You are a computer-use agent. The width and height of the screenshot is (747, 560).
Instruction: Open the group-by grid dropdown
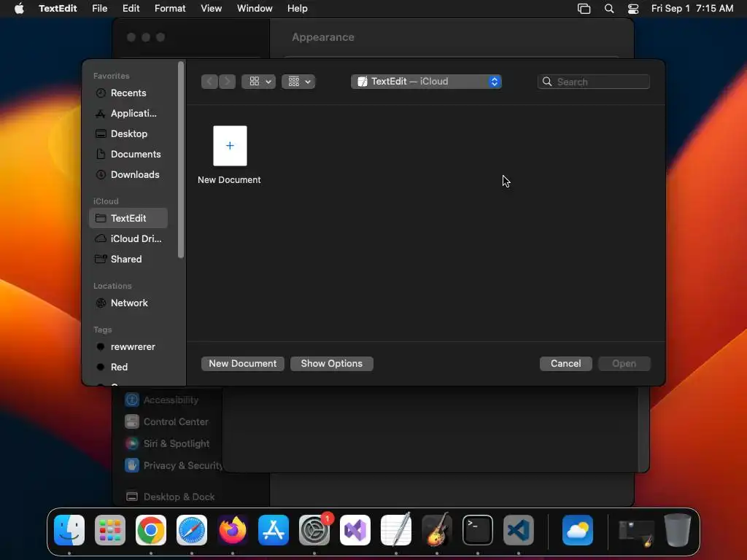(298, 82)
